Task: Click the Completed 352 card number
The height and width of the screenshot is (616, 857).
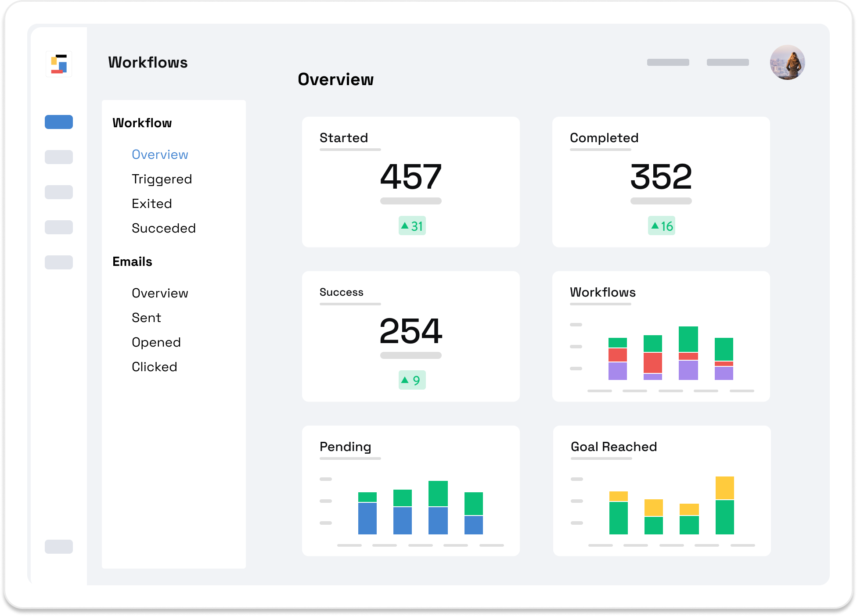Action: 661,177
